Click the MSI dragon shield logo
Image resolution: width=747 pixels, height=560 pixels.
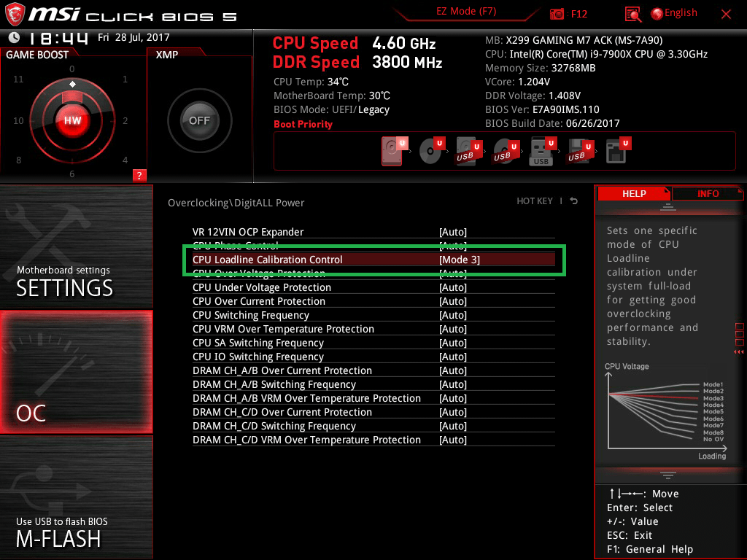[x=15, y=14]
